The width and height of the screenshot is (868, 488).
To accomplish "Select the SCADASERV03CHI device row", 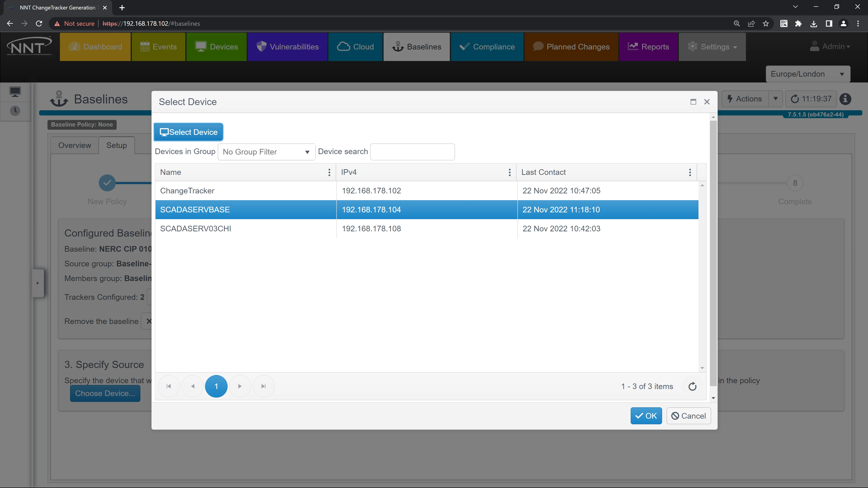I will [x=427, y=228].
